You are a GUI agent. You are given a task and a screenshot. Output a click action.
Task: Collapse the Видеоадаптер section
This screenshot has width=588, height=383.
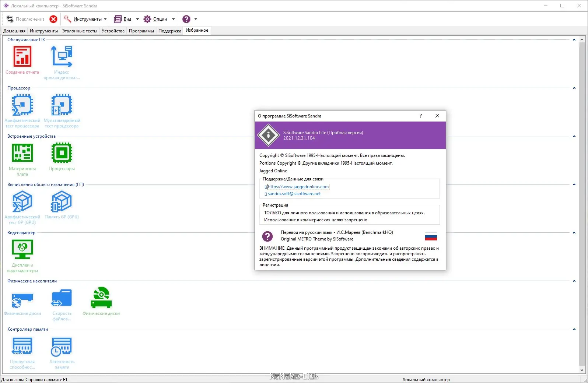[574, 233]
